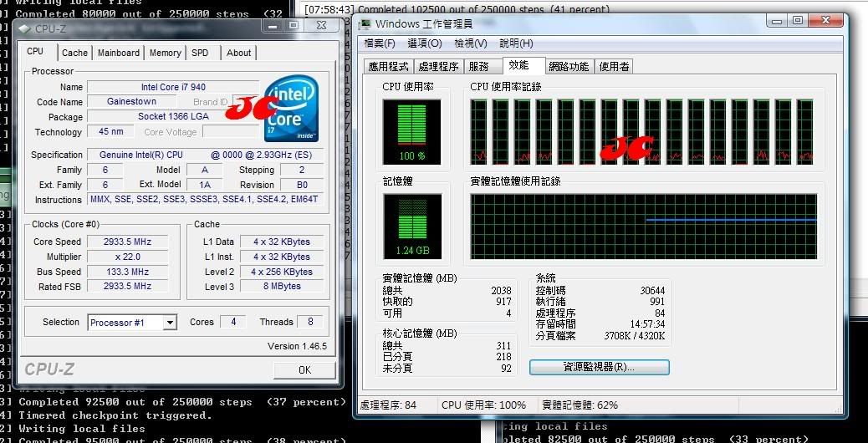Switch to the Cache tab in CPU-Z
The width and height of the screenshot is (868, 443).
pos(74,53)
